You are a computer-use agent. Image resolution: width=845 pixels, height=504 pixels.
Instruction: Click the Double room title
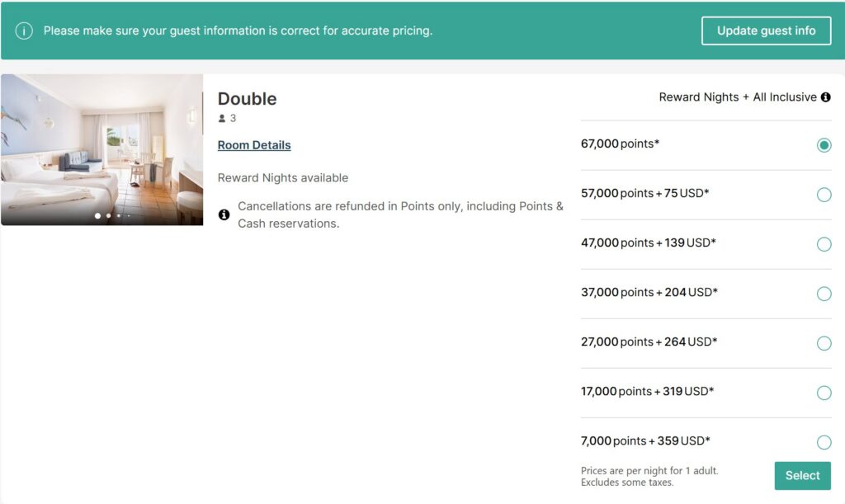[247, 99]
